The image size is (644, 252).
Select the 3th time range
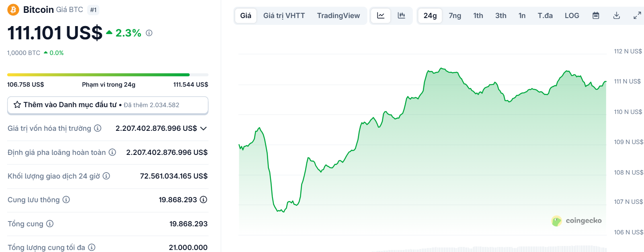point(501,16)
